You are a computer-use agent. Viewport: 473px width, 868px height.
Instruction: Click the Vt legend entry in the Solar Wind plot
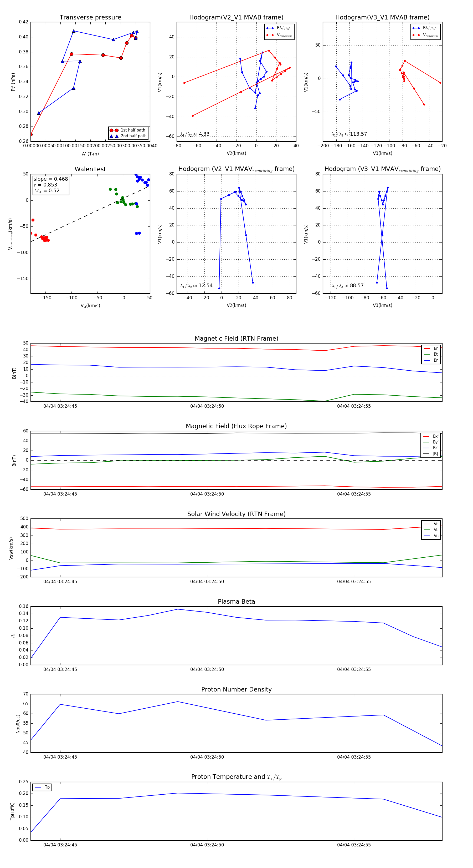431,530
